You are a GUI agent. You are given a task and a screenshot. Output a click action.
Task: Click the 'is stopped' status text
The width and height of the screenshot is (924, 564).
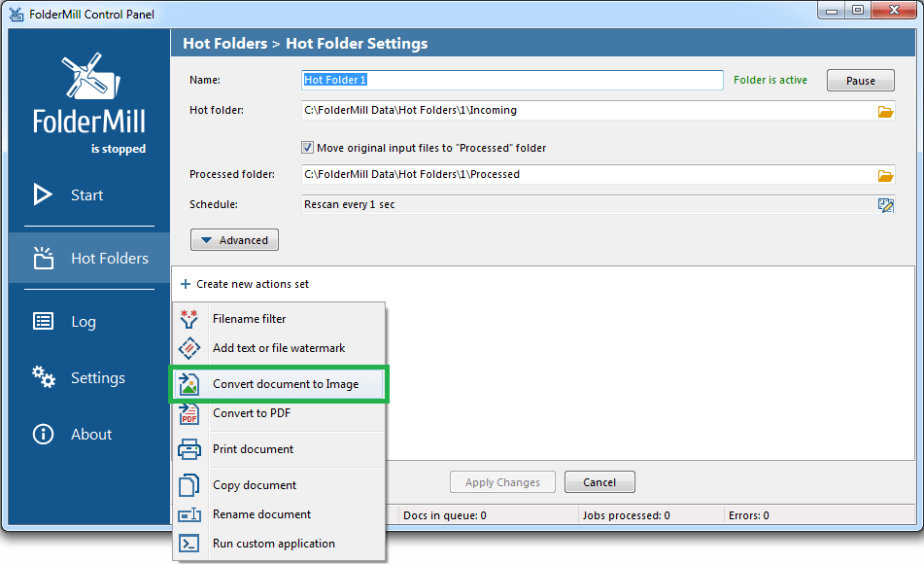pos(119,149)
